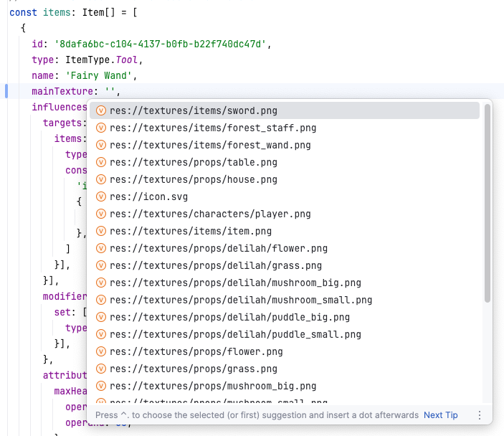The width and height of the screenshot is (504, 436).
Task: Click the icon next to table.png entry
Action: click(101, 163)
